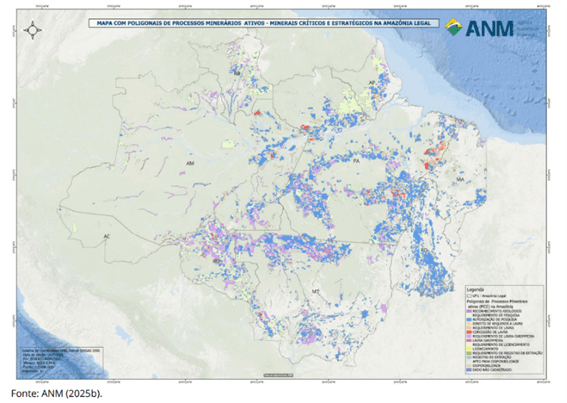This screenshot has width=567, height=403.
Task: Click the 'Fonte: ANM (2025b).' caption
Action: (x=56, y=393)
